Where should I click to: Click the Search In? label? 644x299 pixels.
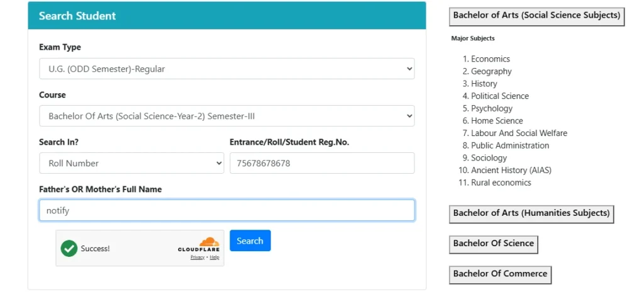[58, 142]
